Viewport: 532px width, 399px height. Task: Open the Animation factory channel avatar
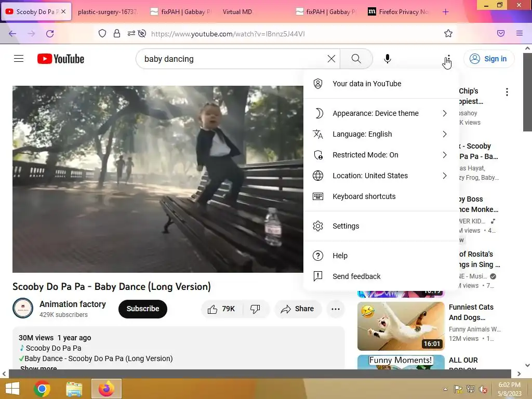pos(23,308)
